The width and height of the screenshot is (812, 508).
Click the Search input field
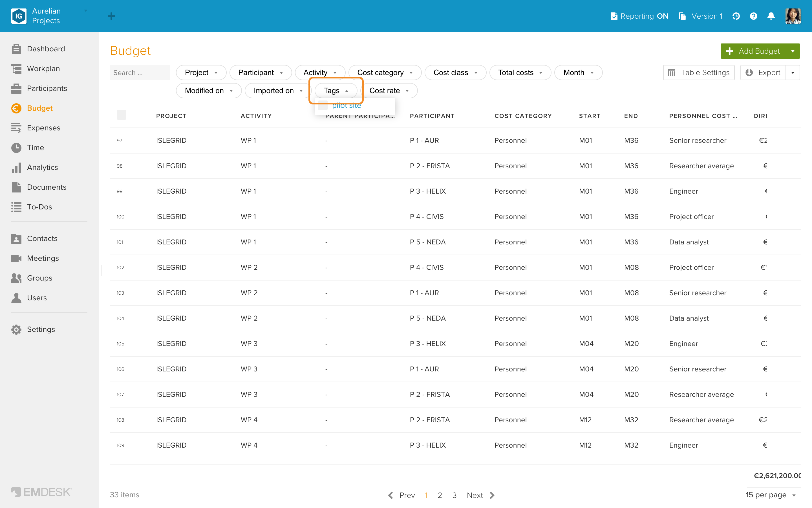coord(140,73)
